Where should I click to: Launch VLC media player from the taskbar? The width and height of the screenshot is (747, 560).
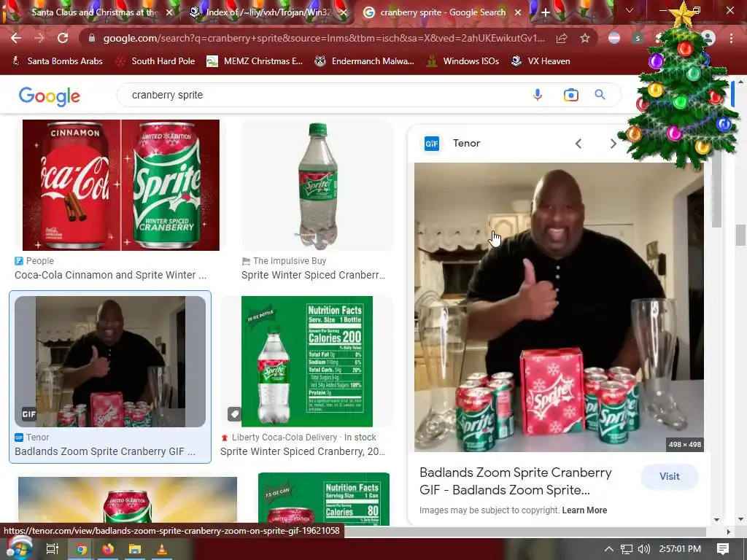click(x=162, y=549)
